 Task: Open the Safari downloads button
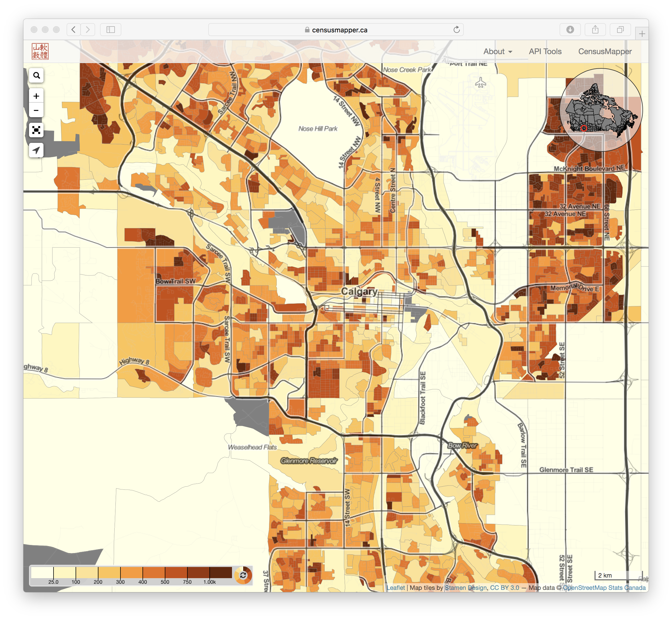pos(570,30)
